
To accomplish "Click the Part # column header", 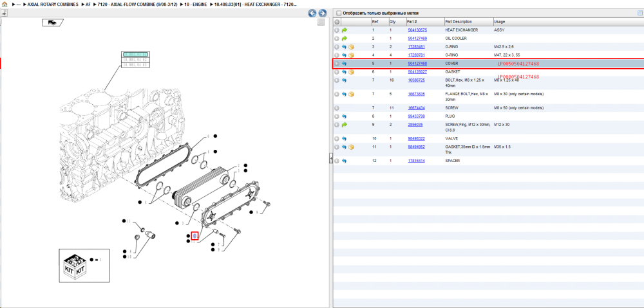I will pyautogui.click(x=424, y=22).
